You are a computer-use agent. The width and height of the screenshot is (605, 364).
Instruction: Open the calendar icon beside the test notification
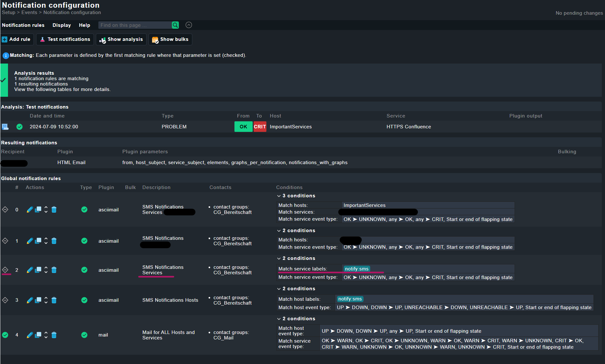coord(5,126)
